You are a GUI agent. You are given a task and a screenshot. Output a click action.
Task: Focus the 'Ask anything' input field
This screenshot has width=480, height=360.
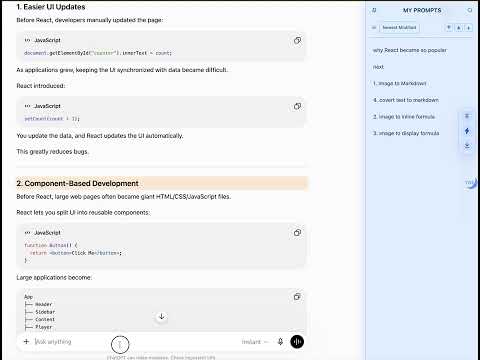(133, 342)
